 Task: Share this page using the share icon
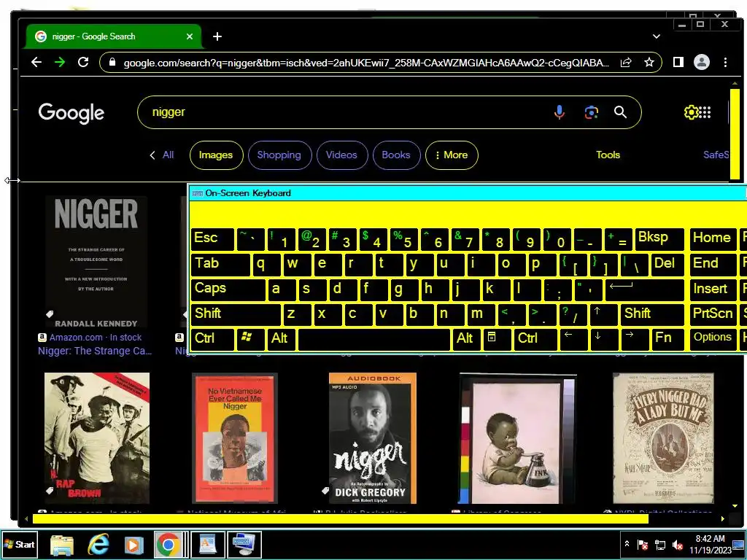pos(625,63)
